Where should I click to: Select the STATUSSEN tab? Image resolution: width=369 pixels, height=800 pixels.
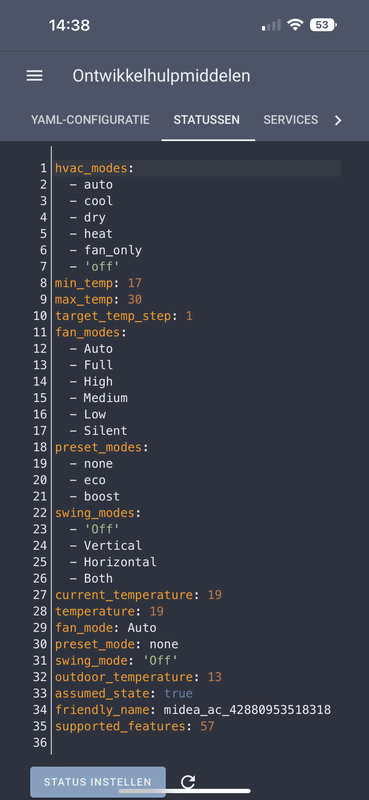(207, 120)
